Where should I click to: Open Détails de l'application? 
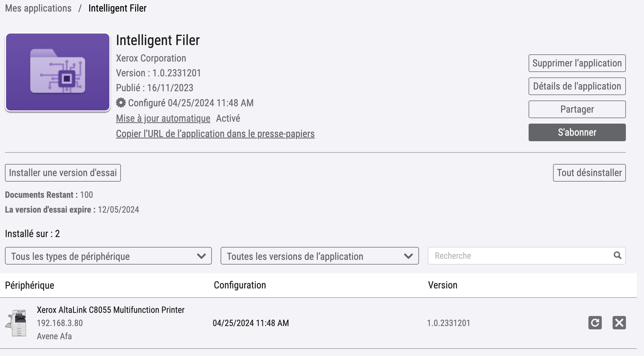577,86
